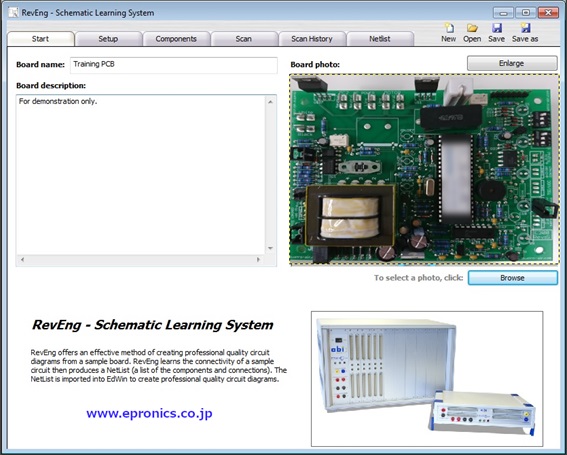Click the 'RevEng - Schematic Learning System' heading
The image size is (567, 455).
tap(153, 325)
